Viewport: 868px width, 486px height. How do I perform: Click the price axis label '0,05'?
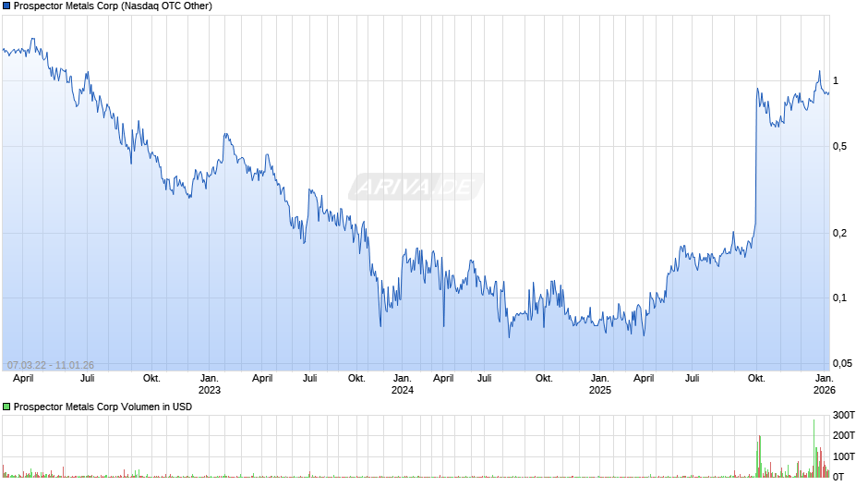click(842, 363)
